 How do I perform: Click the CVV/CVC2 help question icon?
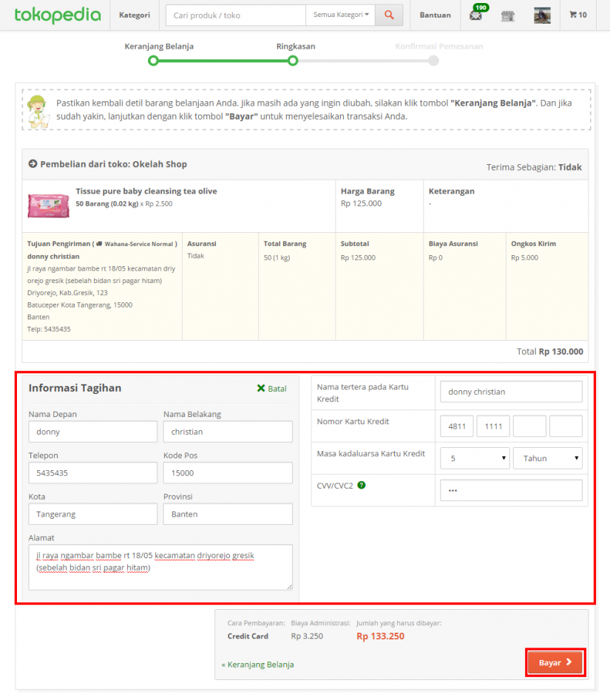pos(362,486)
